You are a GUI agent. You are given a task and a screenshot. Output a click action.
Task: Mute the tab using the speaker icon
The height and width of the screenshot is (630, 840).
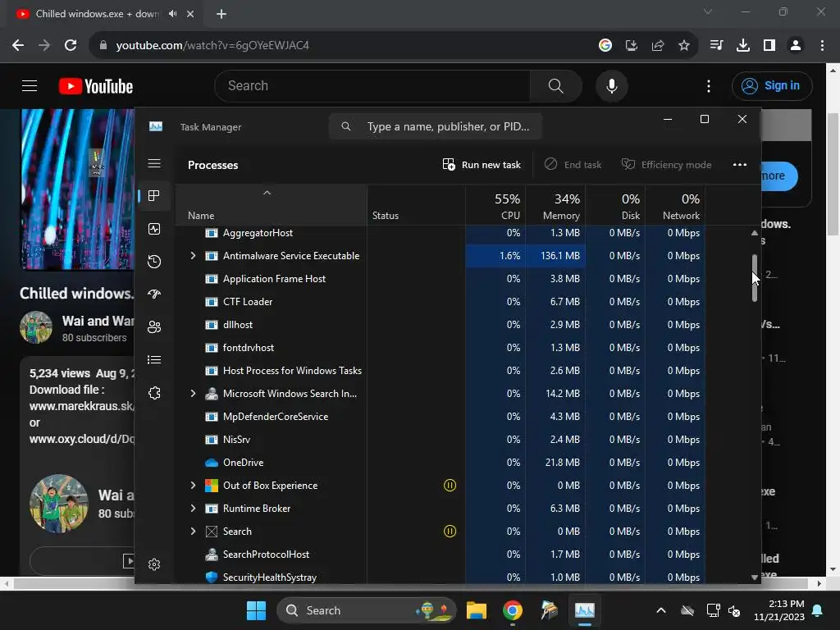(172, 14)
